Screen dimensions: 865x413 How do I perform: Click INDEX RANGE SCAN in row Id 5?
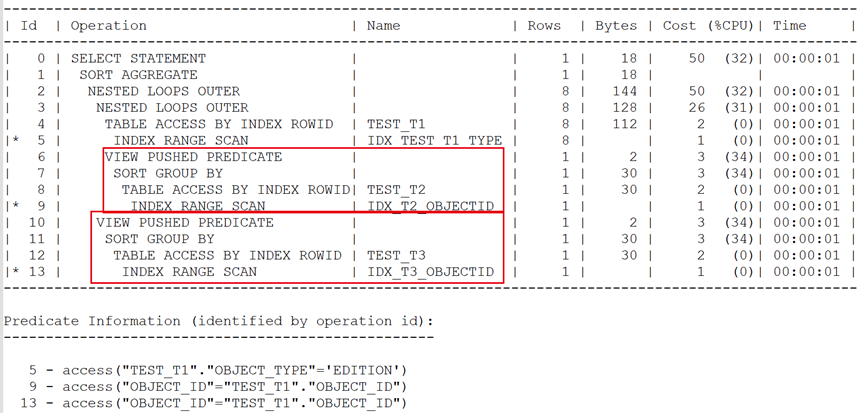[x=181, y=141]
